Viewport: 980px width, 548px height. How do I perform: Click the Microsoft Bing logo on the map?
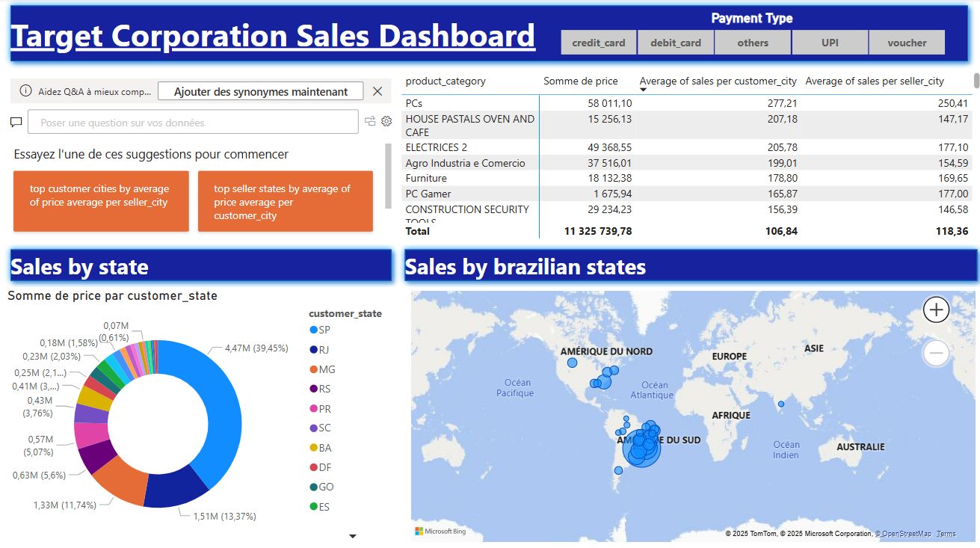441,532
